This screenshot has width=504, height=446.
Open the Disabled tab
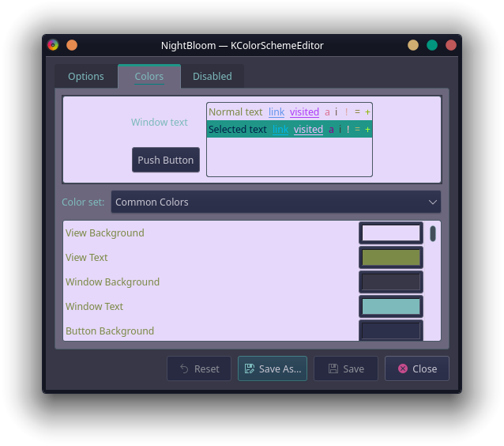(x=213, y=76)
